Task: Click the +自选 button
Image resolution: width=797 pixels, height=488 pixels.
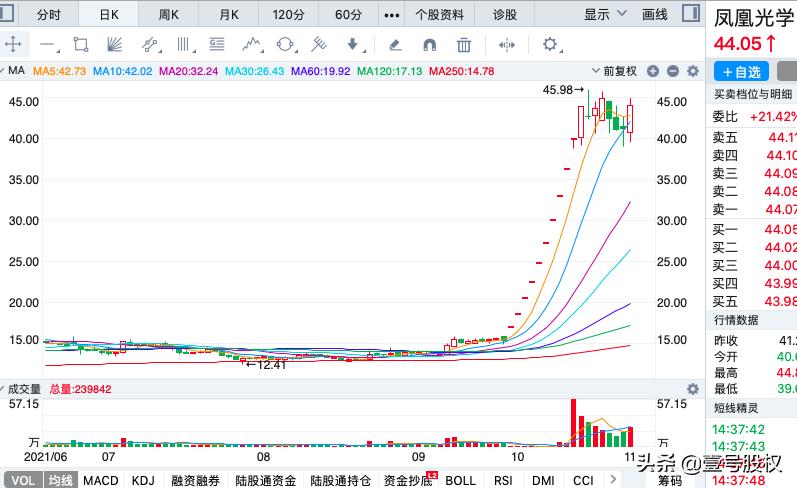Action: point(741,71)
